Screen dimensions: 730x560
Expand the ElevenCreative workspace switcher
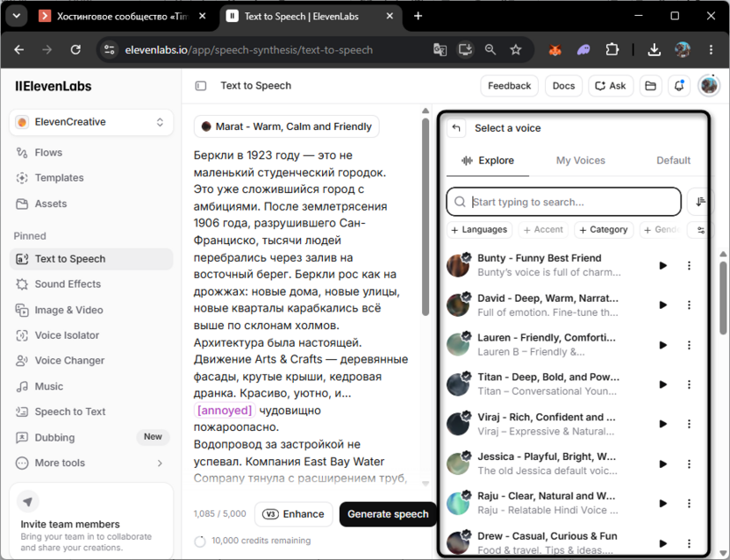pos(91,122)
